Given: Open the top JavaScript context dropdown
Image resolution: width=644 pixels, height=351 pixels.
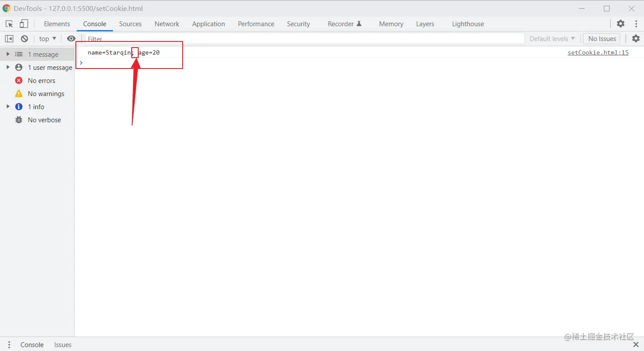Looking at the screenshot, I should click(48, 38).
